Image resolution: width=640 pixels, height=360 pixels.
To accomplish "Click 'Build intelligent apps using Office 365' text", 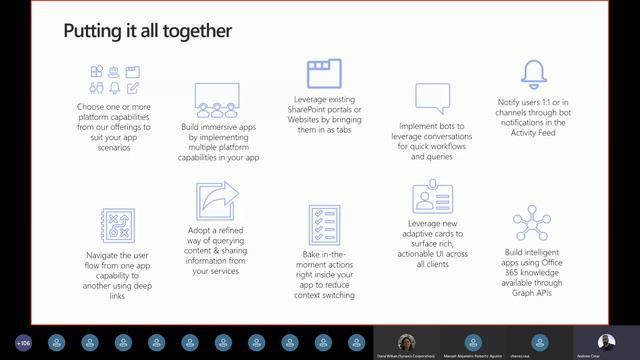I will click(532, 273).
